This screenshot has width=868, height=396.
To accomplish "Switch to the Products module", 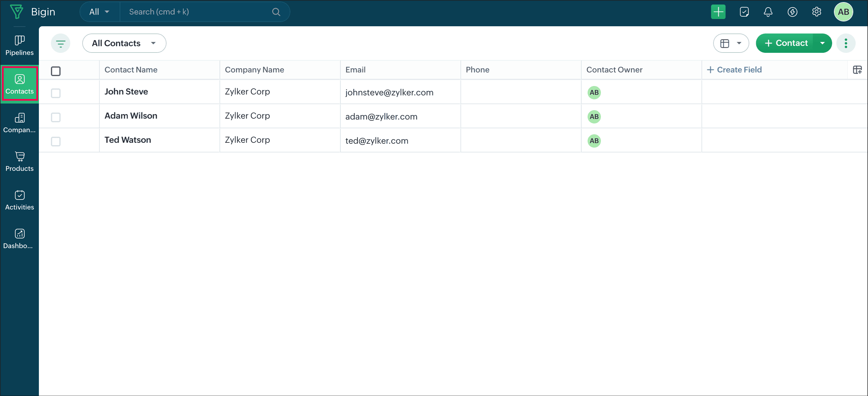I will click(x=20, y=161).
